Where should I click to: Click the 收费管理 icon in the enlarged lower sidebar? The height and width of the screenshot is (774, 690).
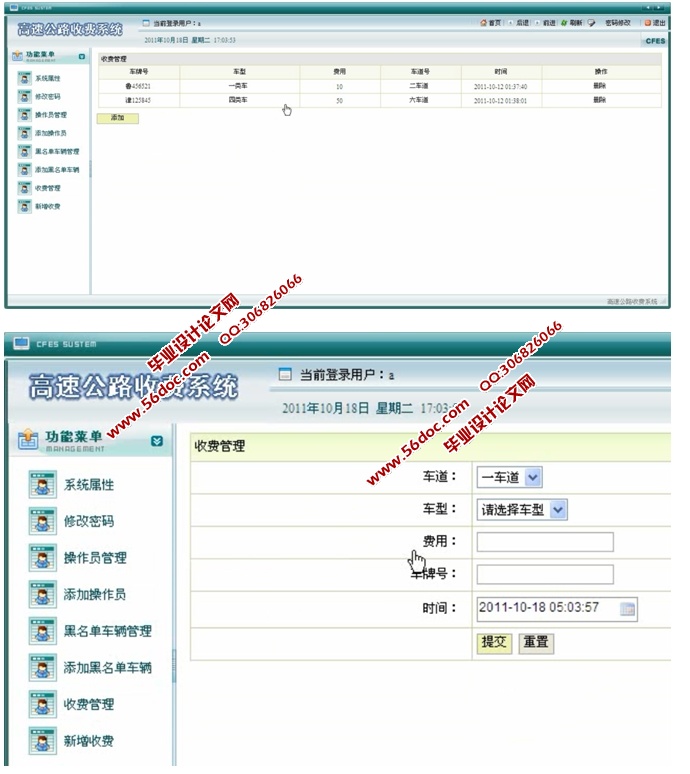[x=42, y=705]
